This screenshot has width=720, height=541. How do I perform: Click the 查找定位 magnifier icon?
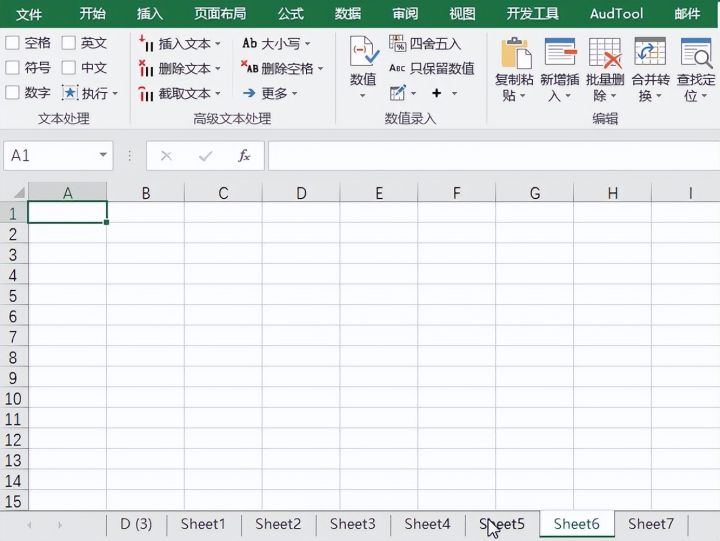pos(696,53)
